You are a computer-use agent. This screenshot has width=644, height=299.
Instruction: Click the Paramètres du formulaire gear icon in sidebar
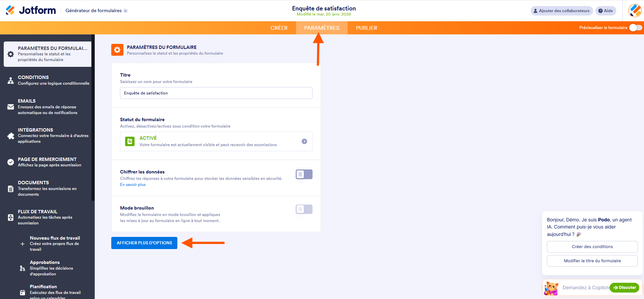pyautogui.click(x=11, y=54)
